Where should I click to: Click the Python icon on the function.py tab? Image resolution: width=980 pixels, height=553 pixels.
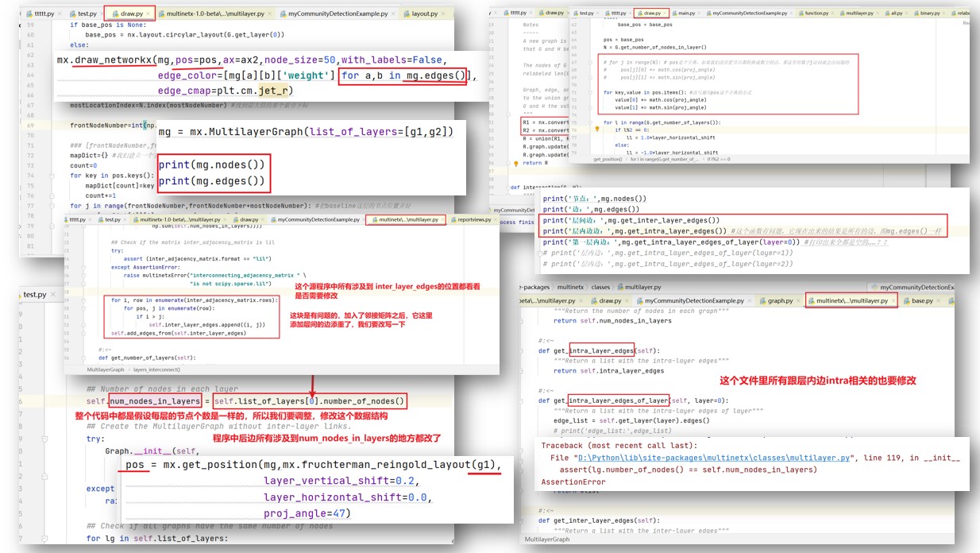click(x=801, y=13)
